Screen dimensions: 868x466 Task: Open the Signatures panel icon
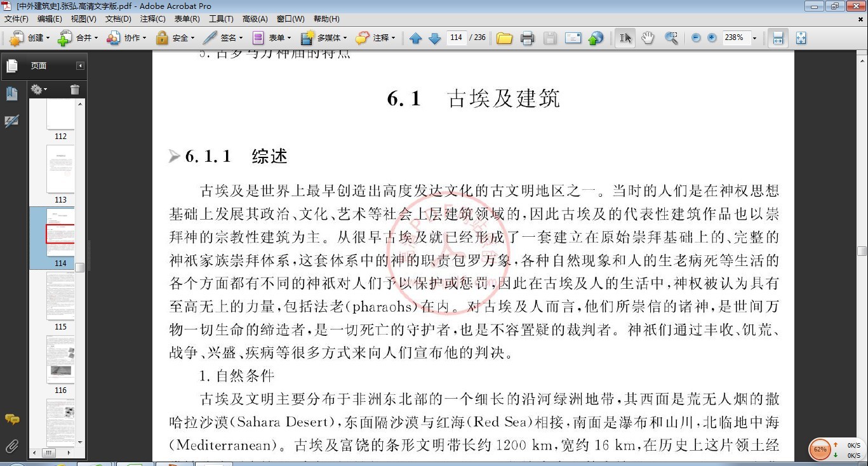coord(11,121)
